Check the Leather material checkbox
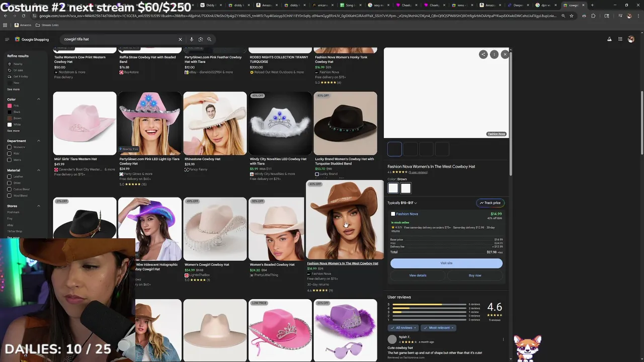The image size is (644, 362). 9,176
